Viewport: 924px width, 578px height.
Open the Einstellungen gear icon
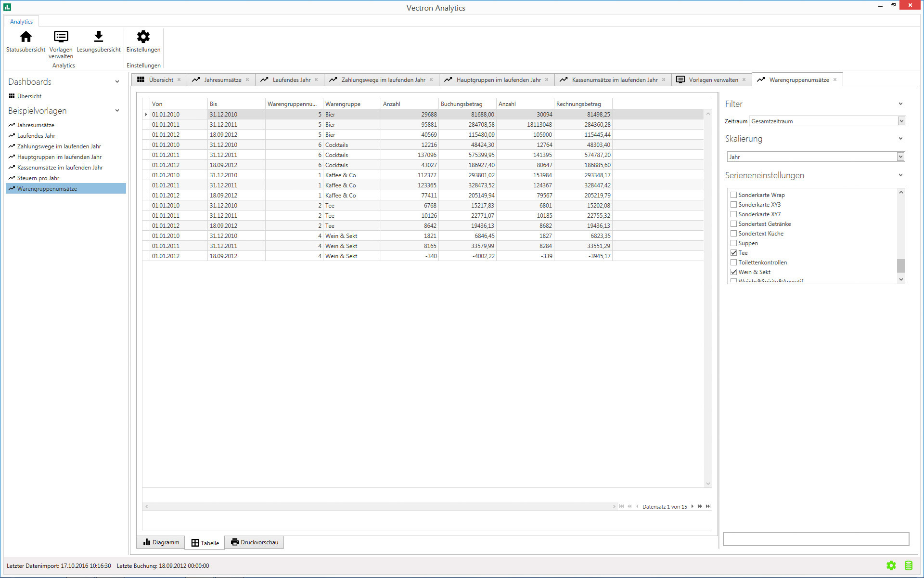pos(143,37)
